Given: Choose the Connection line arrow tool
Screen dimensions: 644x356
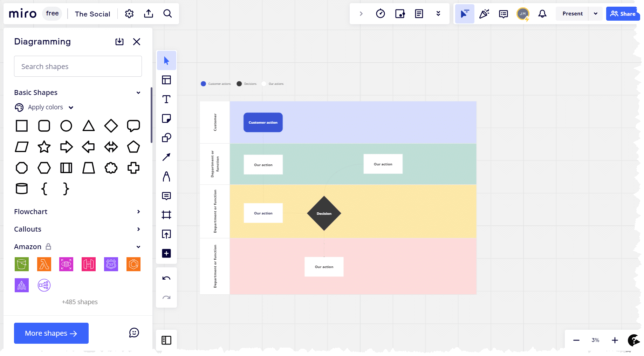Looking at the screenshot, I should (x=166, y=157).
